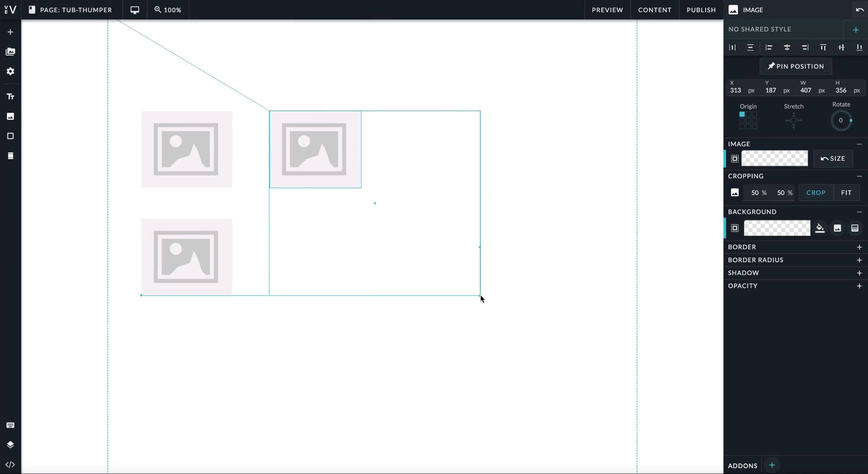Open the media library icon
Image resolution: width=868 pixels, height=474 pixels.
coord(10,52)
